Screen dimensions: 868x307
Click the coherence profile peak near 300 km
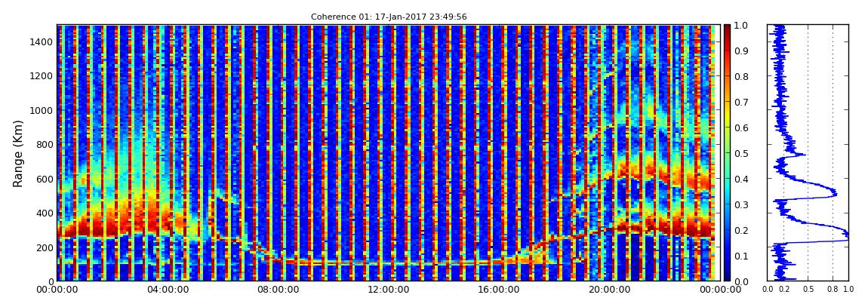pos(845,233)
